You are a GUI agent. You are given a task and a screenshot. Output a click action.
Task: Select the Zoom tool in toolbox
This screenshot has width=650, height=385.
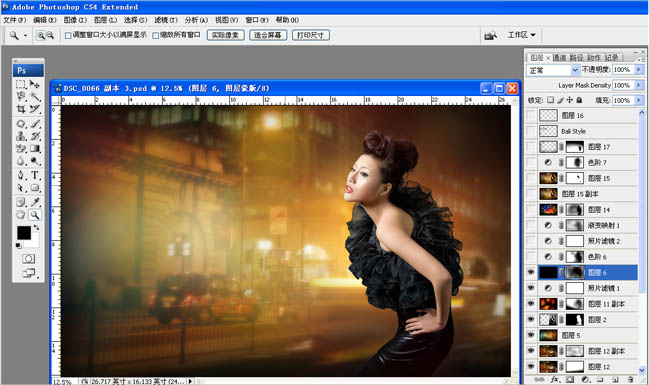(x=35, y=215)
